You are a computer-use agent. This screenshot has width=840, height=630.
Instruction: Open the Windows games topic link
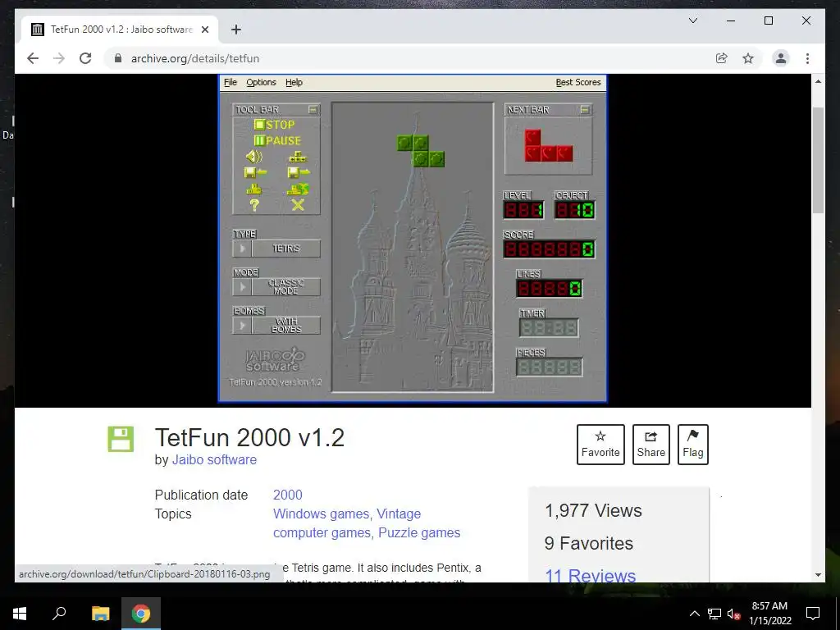(322, 514)
